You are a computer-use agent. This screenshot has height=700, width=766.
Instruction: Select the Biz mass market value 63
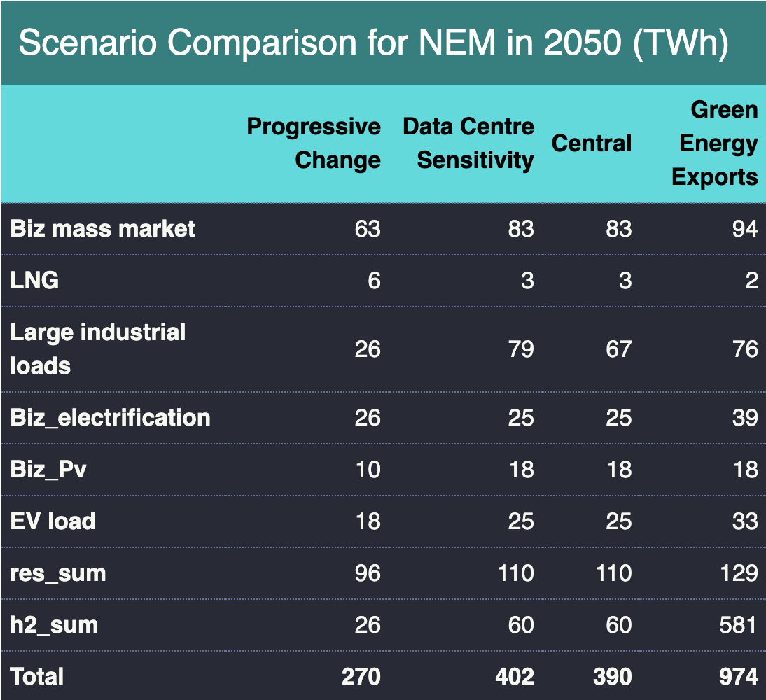coord(368,229)
